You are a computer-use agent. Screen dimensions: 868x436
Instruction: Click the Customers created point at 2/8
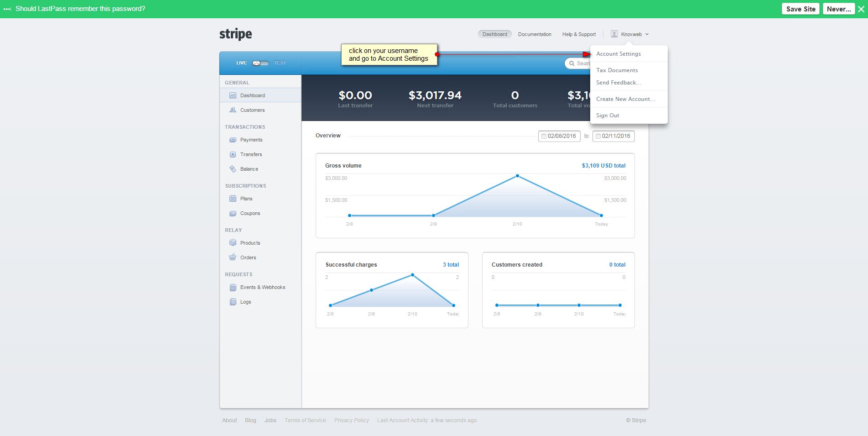point(497,305)
